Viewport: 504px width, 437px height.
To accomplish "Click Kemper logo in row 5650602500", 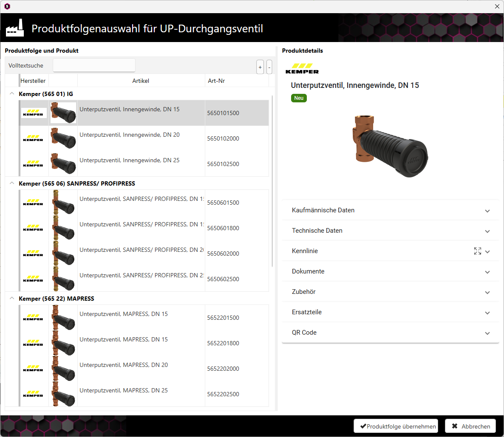I will [x=33, y=279].
